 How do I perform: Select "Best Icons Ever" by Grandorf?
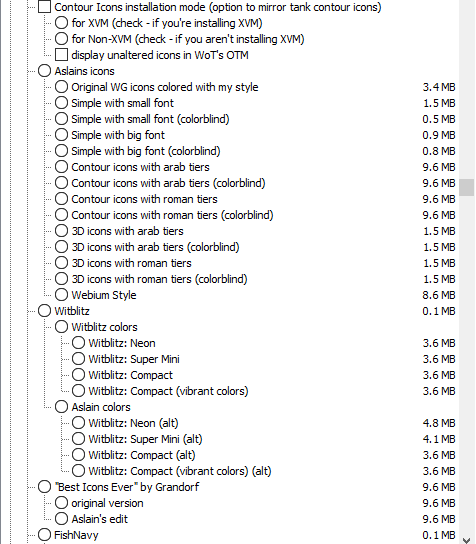point(44,487)
